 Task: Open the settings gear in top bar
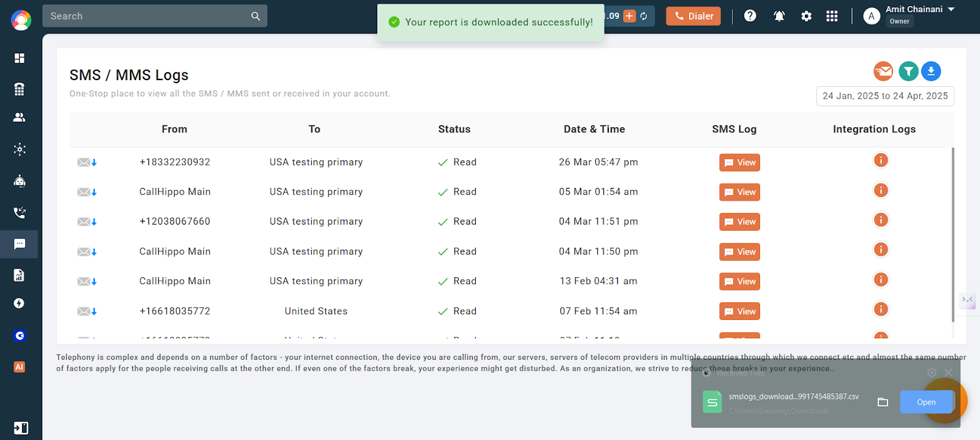pos(806,16)
